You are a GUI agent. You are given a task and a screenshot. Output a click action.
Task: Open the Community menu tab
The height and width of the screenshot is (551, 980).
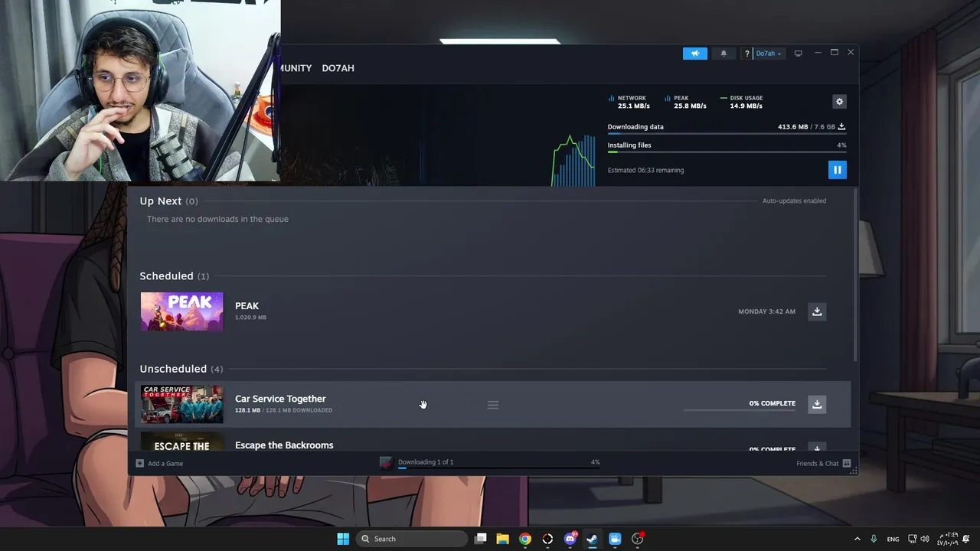(x=296, y=68)
